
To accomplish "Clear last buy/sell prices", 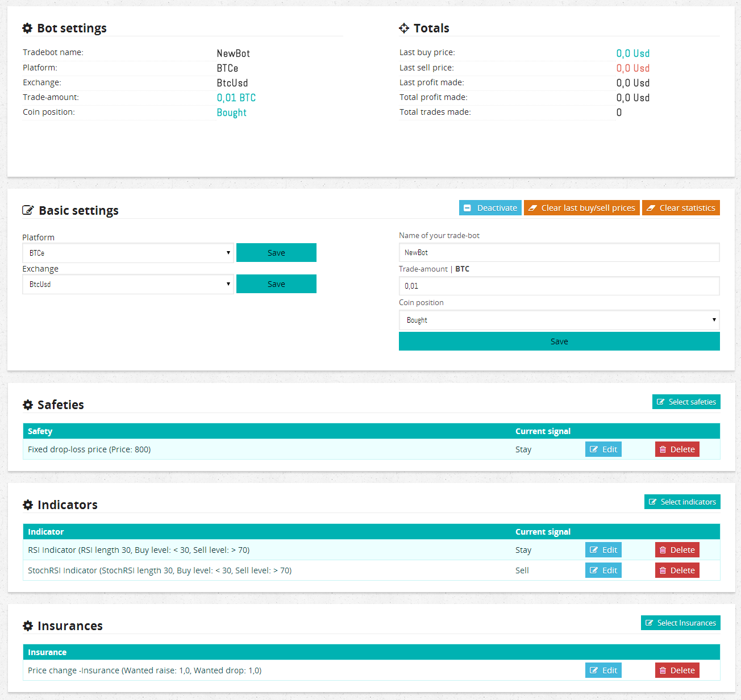I will [581, 207].
